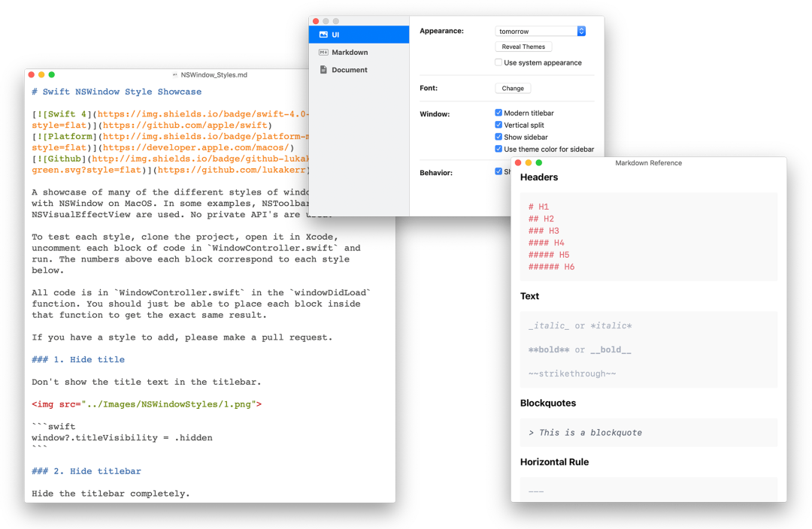Click the '# H1' line in Markdown Reference

point(538,207)
